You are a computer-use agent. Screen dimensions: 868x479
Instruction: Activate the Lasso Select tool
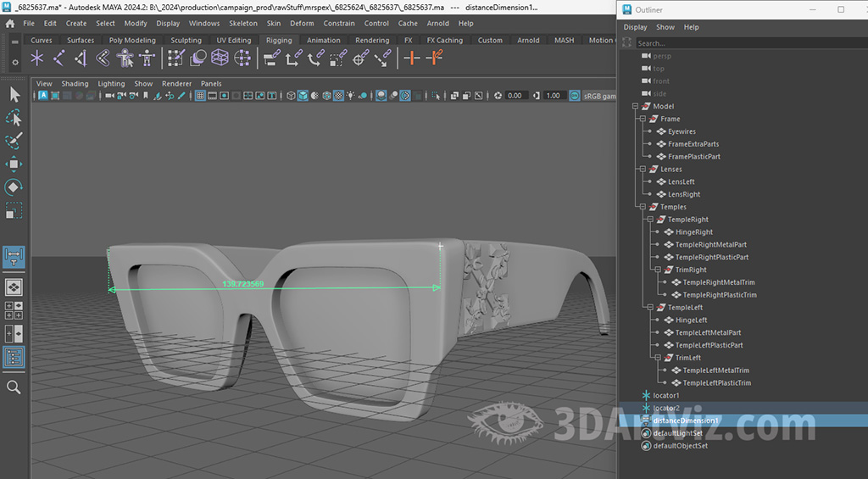tap(14, 117)
